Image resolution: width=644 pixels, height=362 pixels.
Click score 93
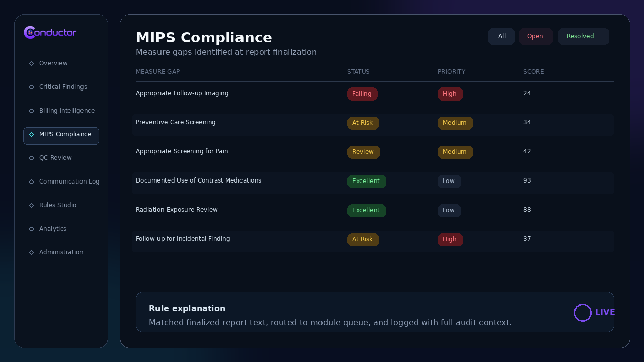[527, 181]
